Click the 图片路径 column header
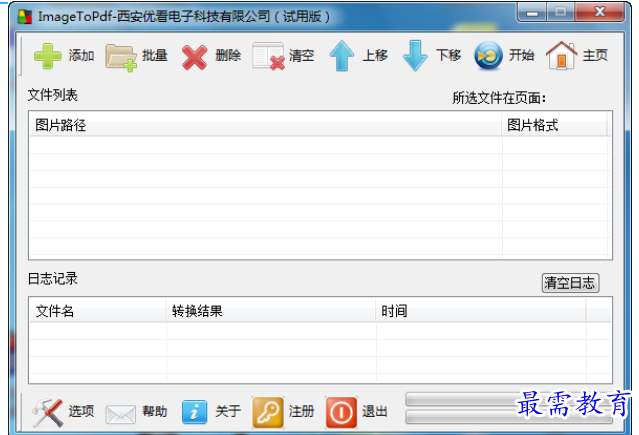The image size is (639, 435). [265, 125]
